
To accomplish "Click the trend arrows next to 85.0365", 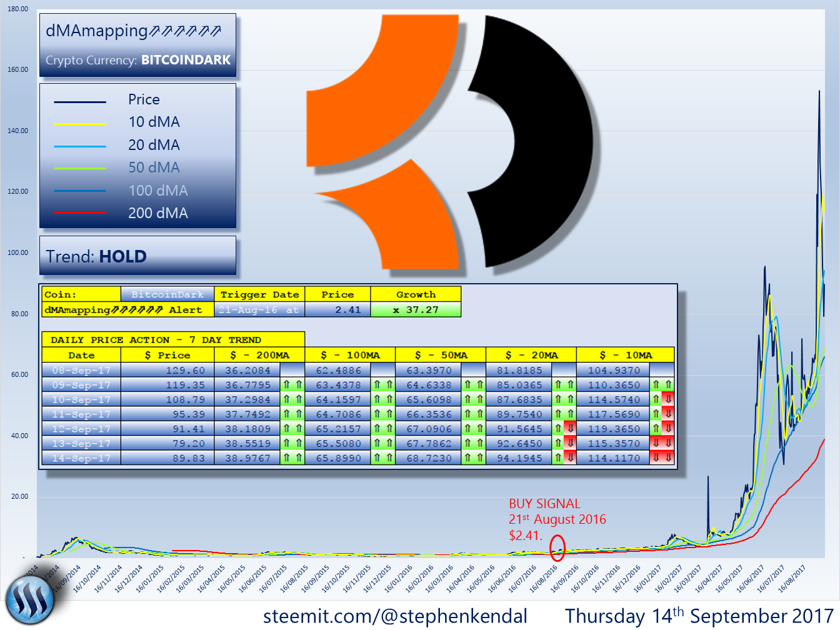I will (x=564, y=385).
